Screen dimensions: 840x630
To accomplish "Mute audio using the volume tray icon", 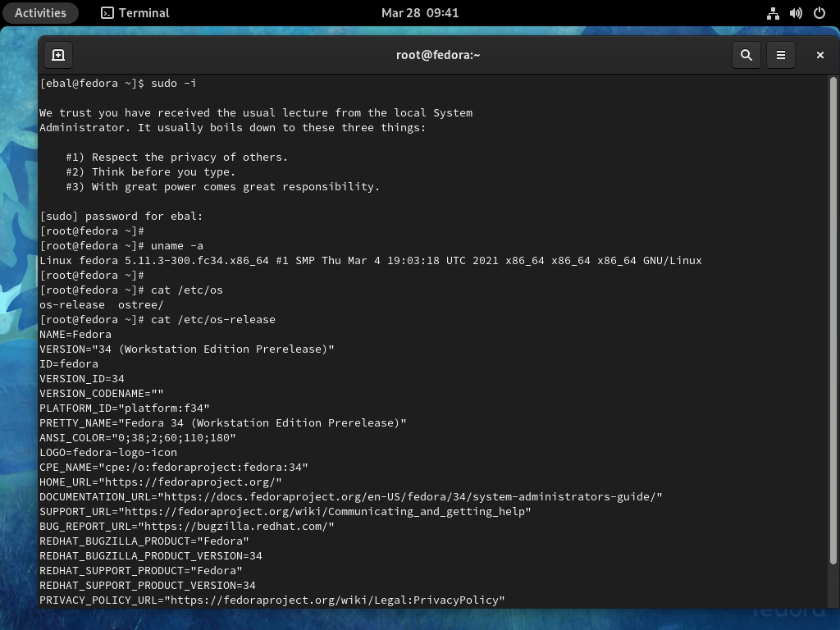I will (x=796, y=12).
